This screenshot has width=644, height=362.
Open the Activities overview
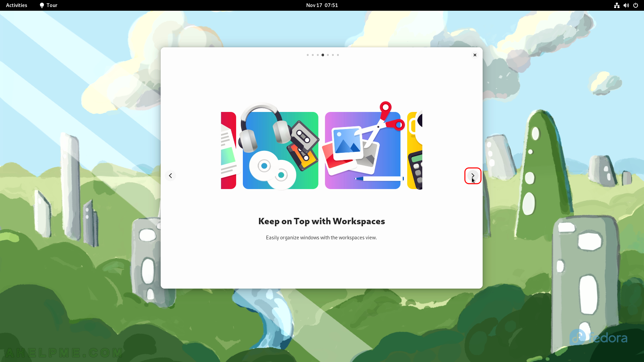coord(16,5)
